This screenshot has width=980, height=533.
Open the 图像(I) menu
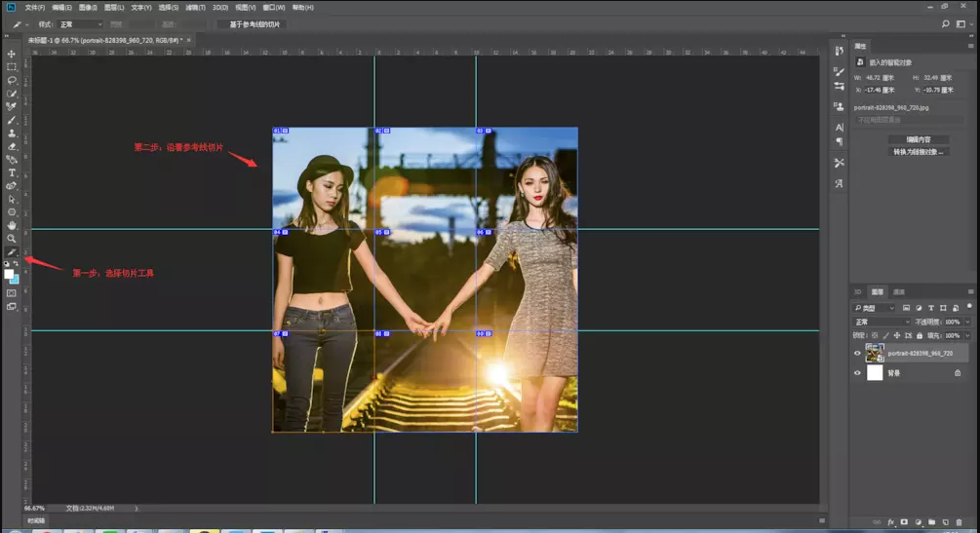click(88, 8)
